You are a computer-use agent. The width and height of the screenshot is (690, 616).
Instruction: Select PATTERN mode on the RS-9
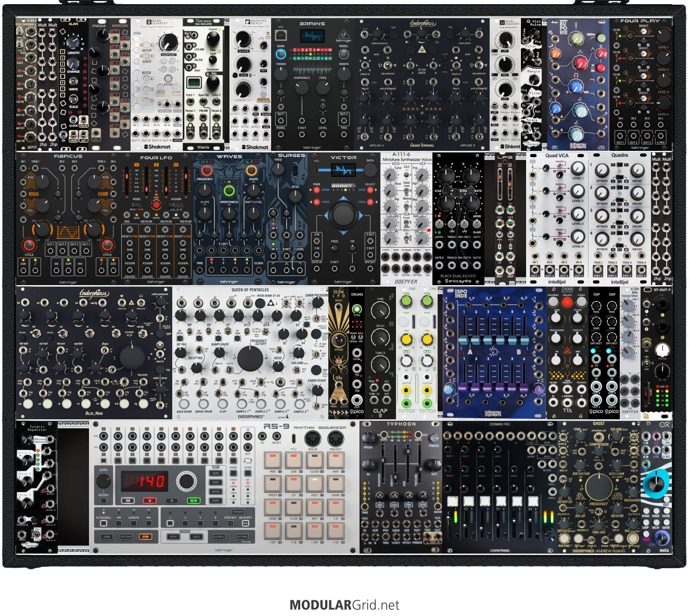(x=126, y=536)
